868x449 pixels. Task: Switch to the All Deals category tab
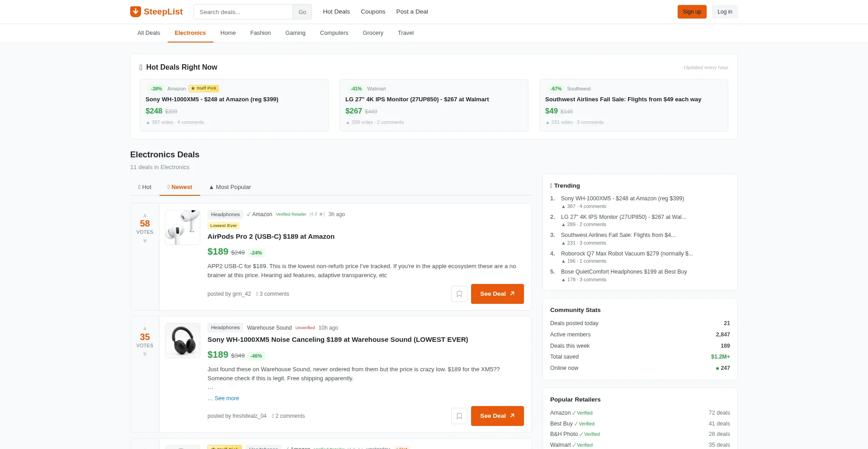tap(149, 33)
